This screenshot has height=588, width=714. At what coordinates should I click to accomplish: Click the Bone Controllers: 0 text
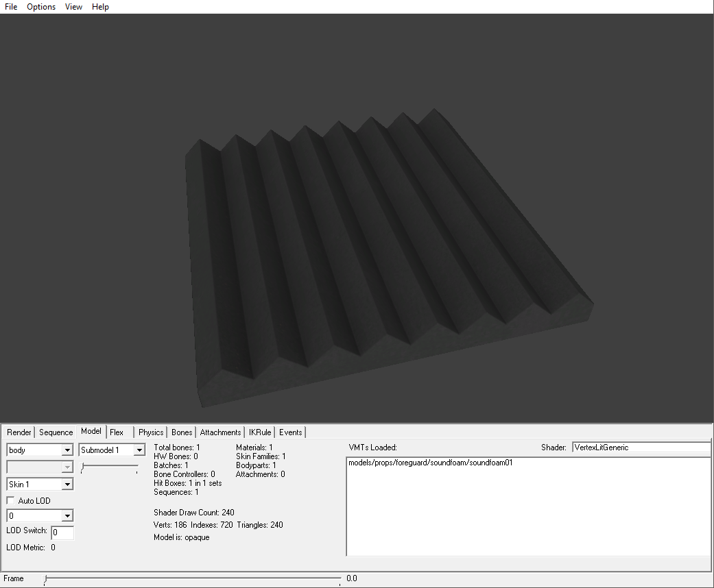click(x=185, y=474)
